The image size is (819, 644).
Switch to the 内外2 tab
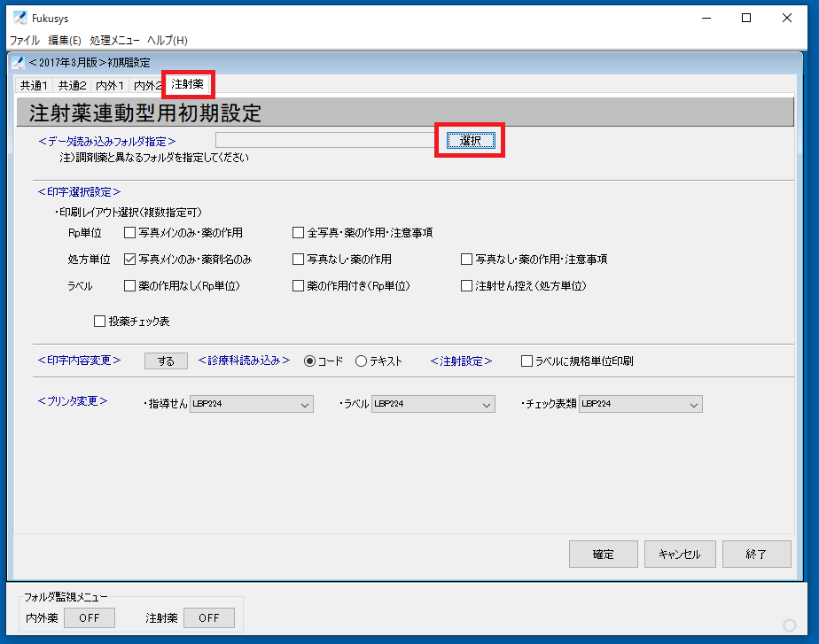coord(147,85)
